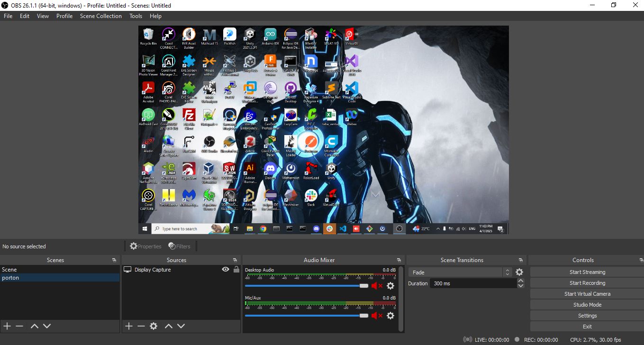Open Desktop Audio settings gear

click(390, 286)
